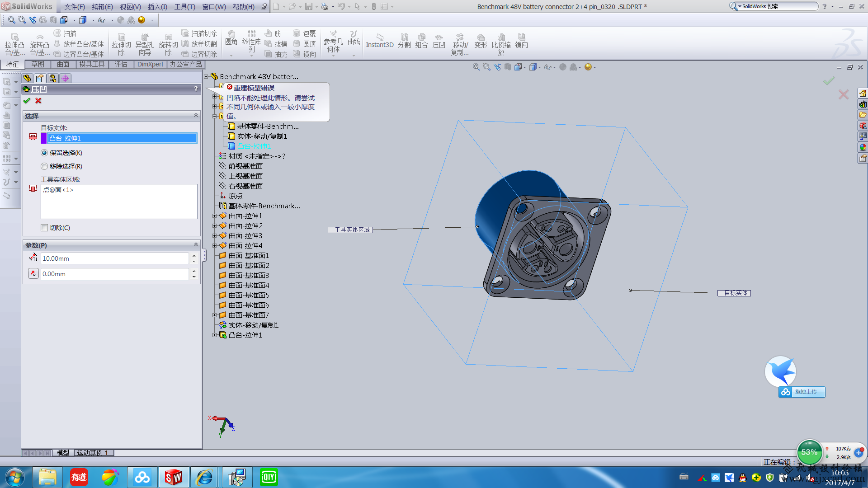The height and width of the screenshot is (488, 868).
Task: Click the Revolved Boss (旋转凸台) tool
Action: point(39,44)
